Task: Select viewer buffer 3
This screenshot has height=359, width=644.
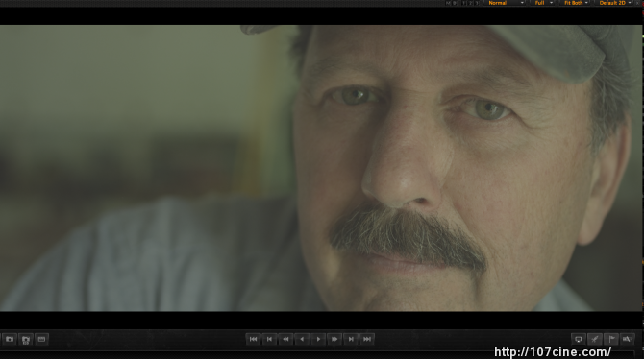Action: click(477, 3)
